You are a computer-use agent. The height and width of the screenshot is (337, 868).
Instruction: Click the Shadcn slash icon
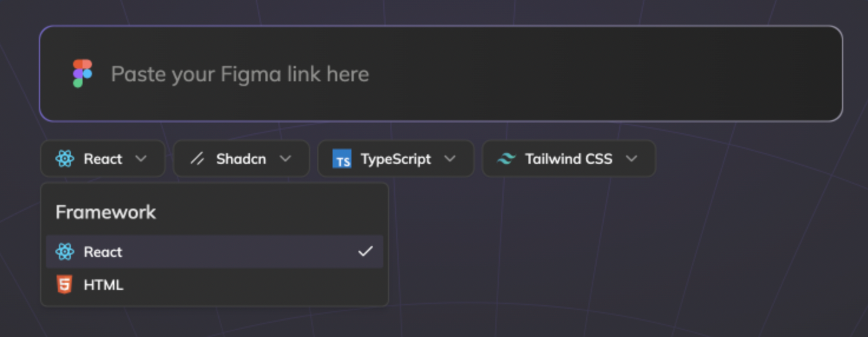pyautogui.click(x=198, y=158)
